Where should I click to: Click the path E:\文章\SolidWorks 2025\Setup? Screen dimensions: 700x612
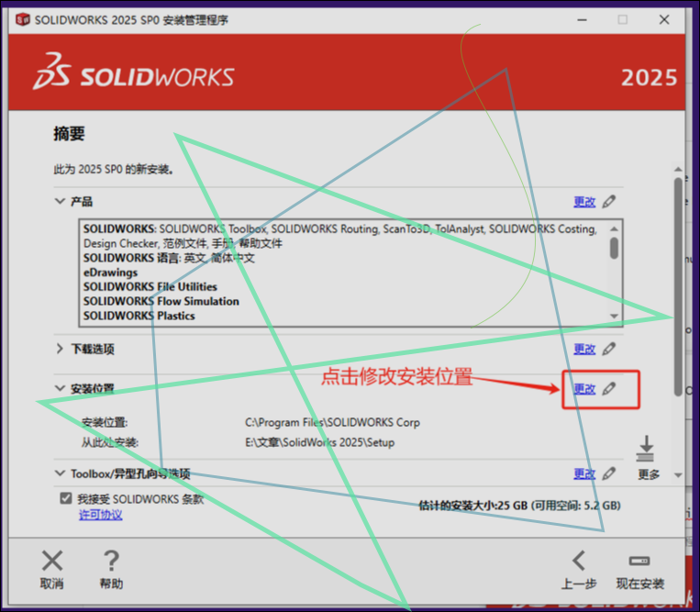coord(319,442)
